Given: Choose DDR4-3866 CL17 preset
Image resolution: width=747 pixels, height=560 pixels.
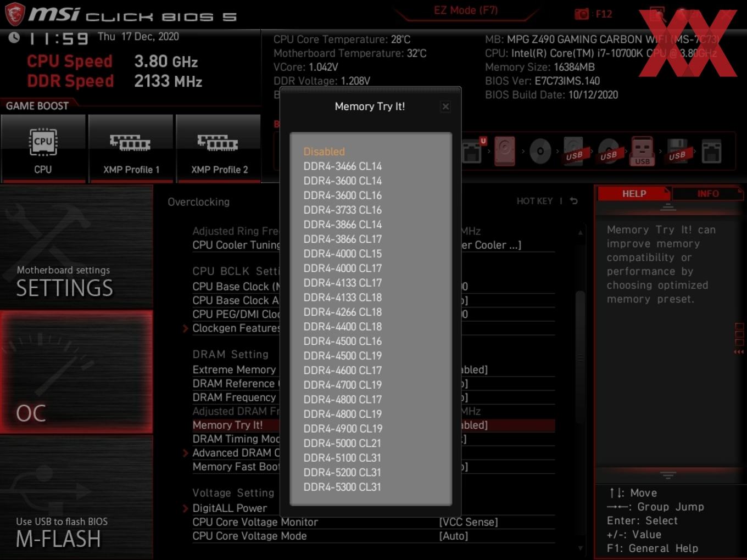Looking at the screenshot, I should pos(343,239).
